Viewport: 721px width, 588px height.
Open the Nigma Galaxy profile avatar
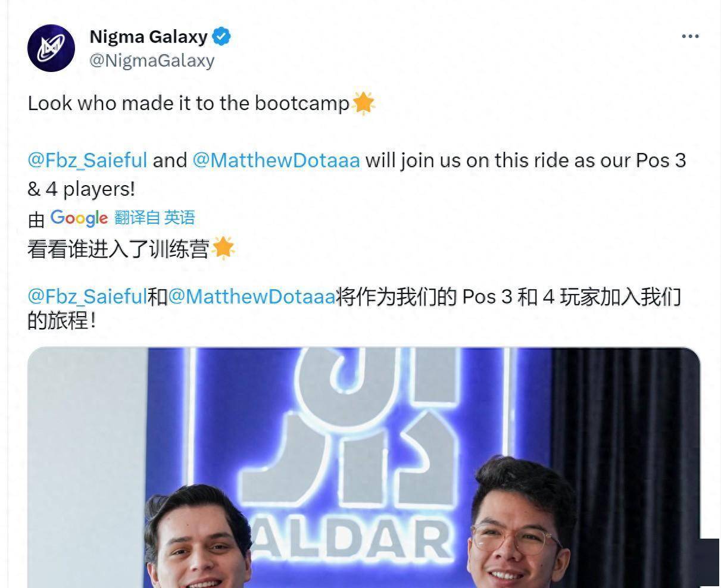51,48
